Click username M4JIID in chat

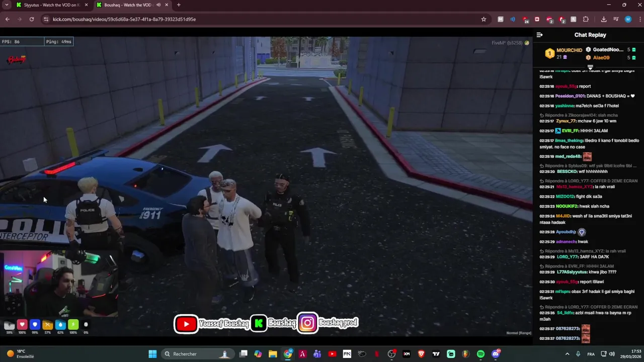[x=563, y=216]
